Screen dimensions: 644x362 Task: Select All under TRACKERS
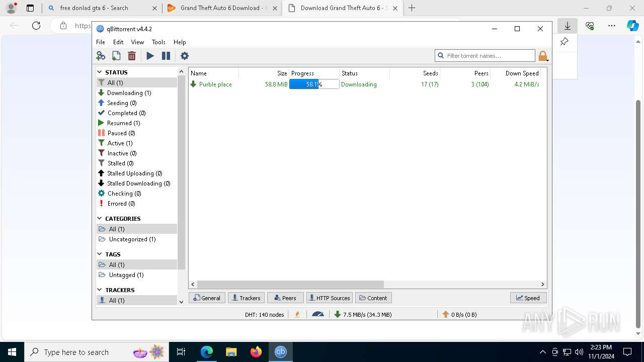pos(137,300)
